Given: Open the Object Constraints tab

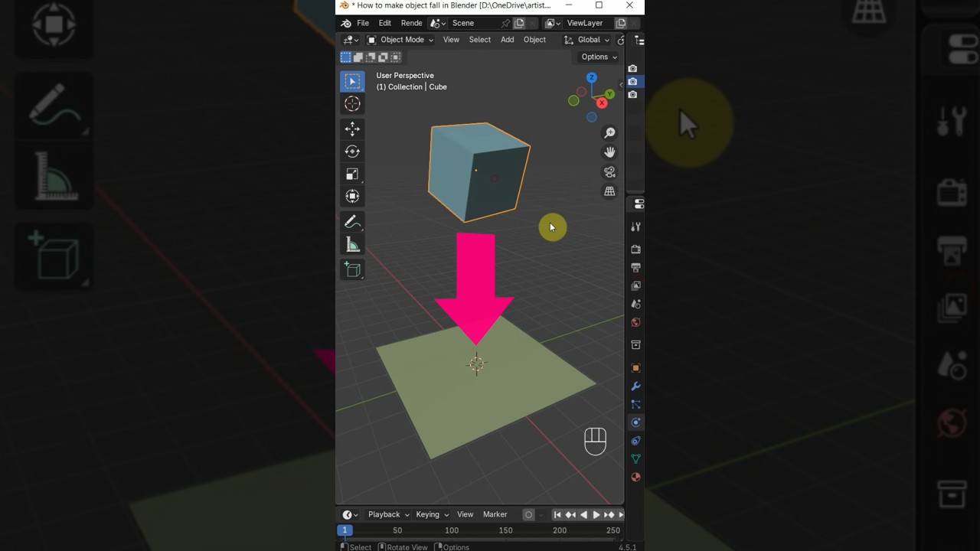Looking at the screenshot, I should point(635,441).
